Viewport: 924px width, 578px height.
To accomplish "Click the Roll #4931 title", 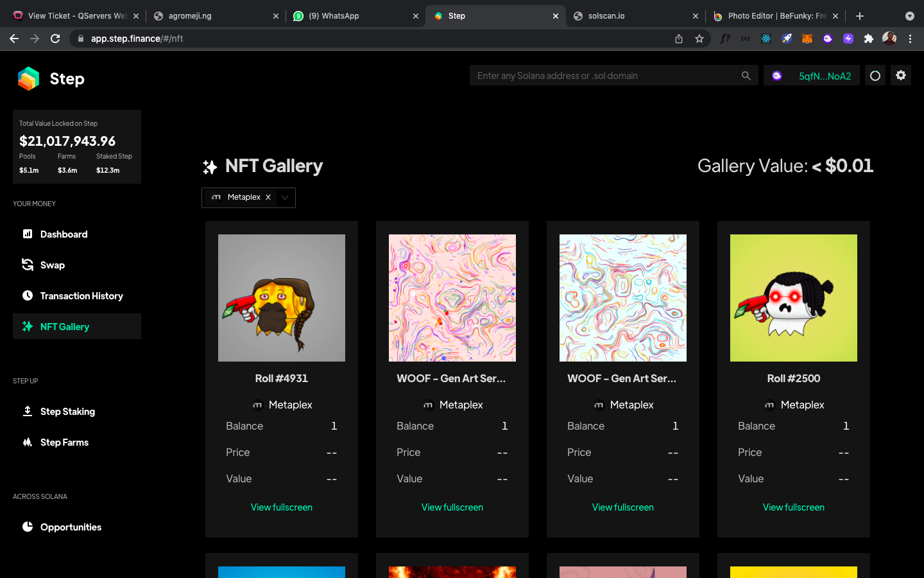I will pyautogui.click(x=282, y=379).
